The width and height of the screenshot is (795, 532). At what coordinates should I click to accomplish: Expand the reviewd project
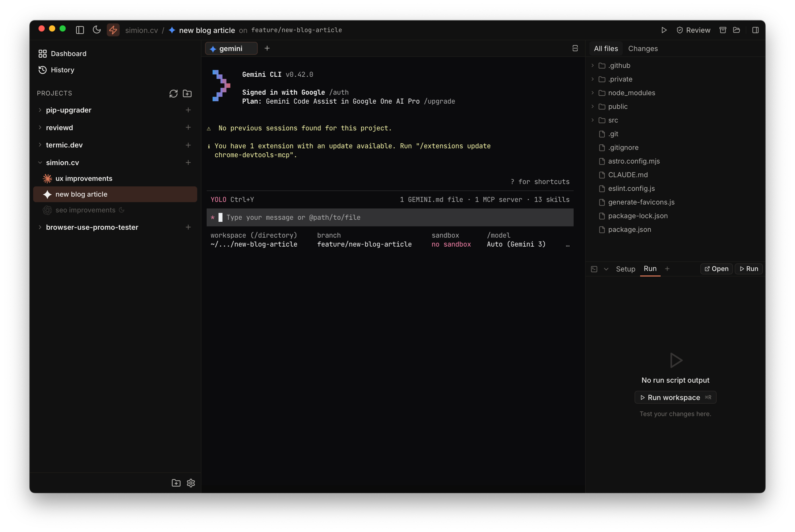tap(40, 128)
